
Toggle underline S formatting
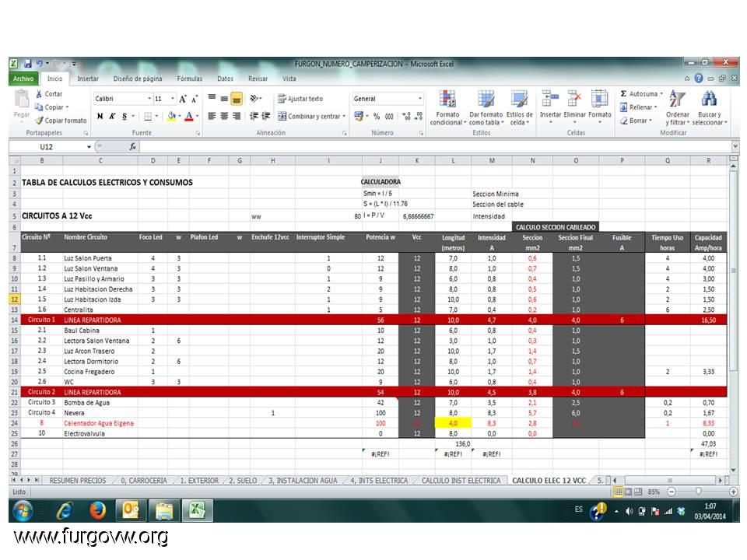point(124,116)
